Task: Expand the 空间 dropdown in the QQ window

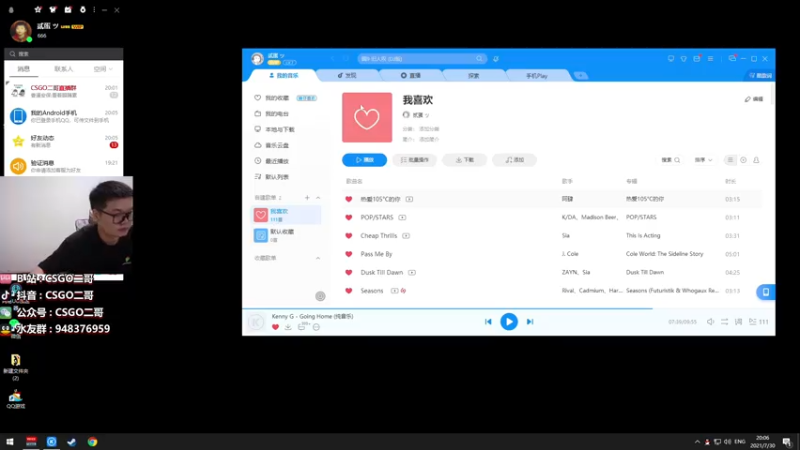Action: click(103, 69)
